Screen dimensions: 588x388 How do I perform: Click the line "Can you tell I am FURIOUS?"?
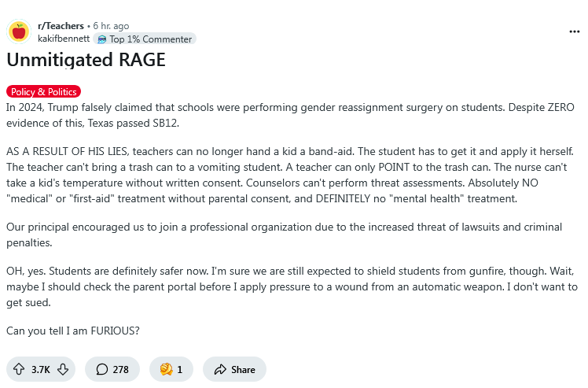pos(73,330)
